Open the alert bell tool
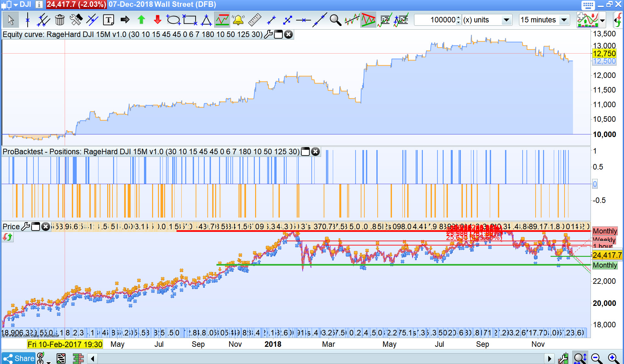Screen dimensions: 624x364 click(238, 20)
